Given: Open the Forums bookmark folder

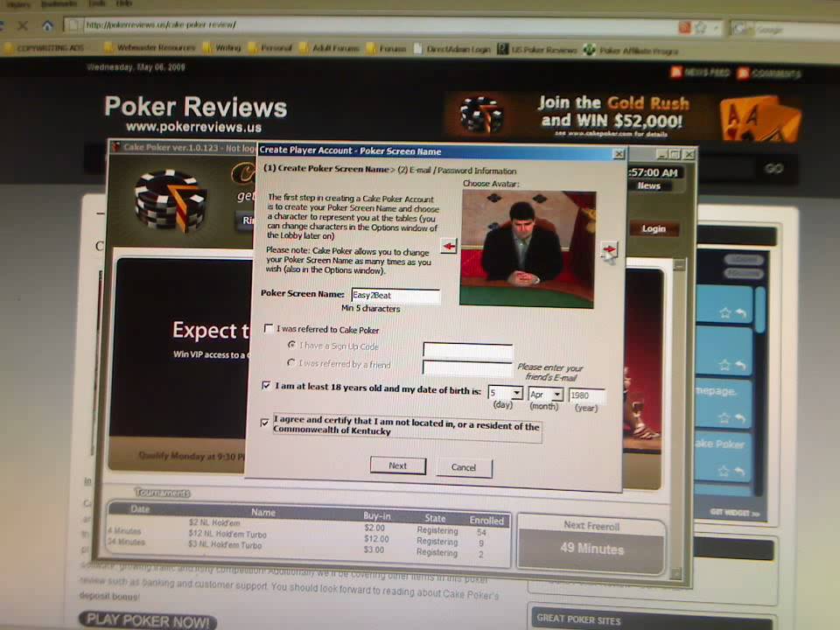Looking at the screenshot, I should 387,49.
